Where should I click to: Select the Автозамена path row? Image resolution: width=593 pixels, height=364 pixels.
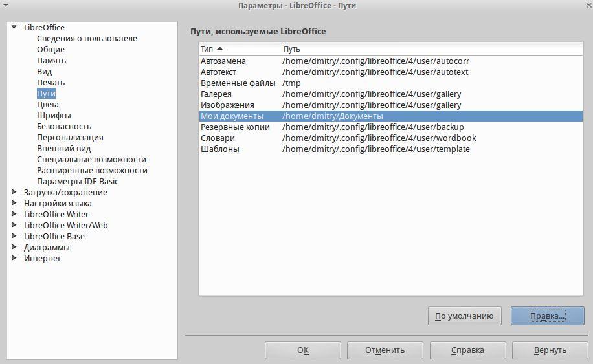[x=390, y=61]
